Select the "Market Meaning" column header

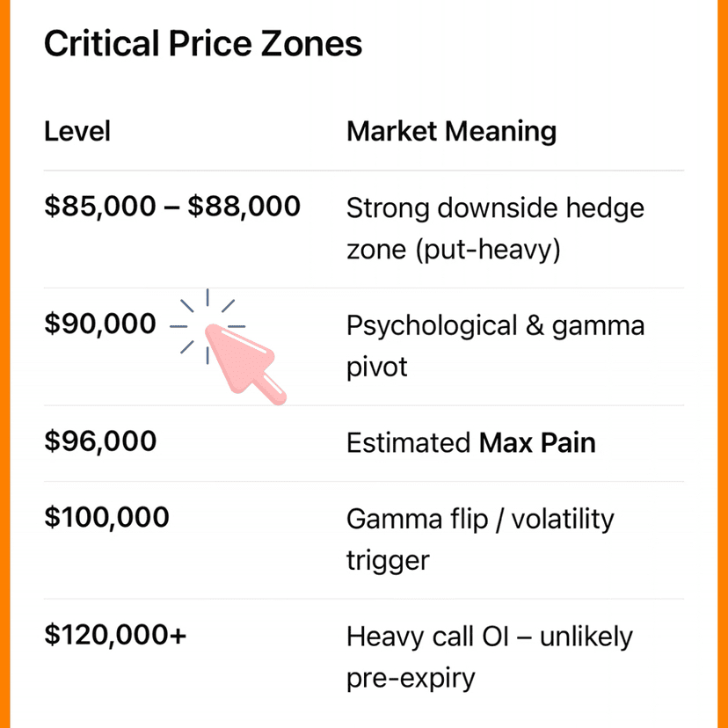coord(451,132)
